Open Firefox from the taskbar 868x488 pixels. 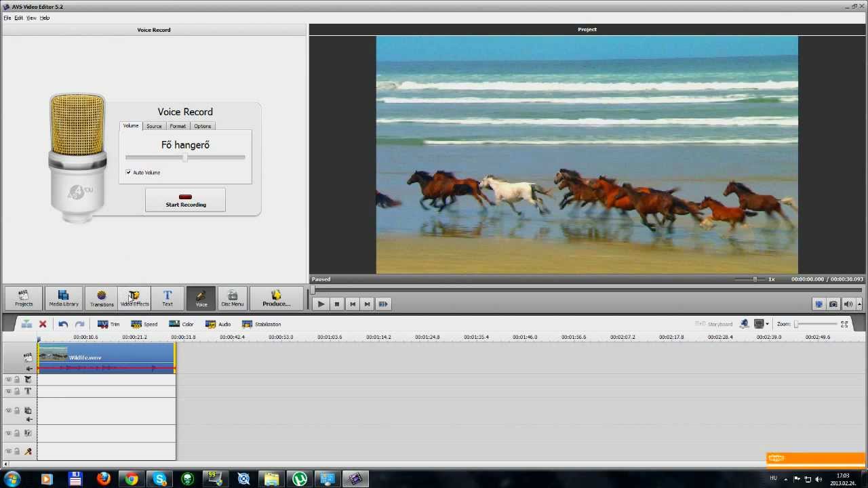tap(103, 479)
